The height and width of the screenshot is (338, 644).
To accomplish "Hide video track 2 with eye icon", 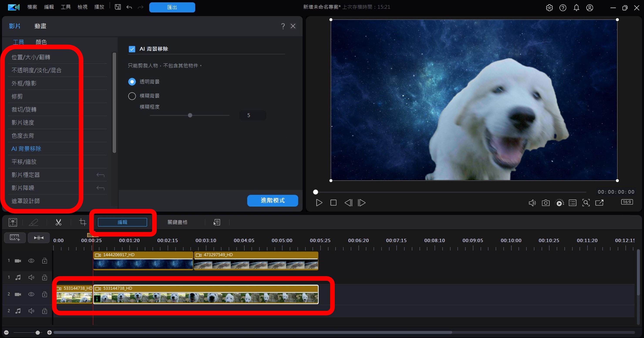I will click(x=31, y=294).
